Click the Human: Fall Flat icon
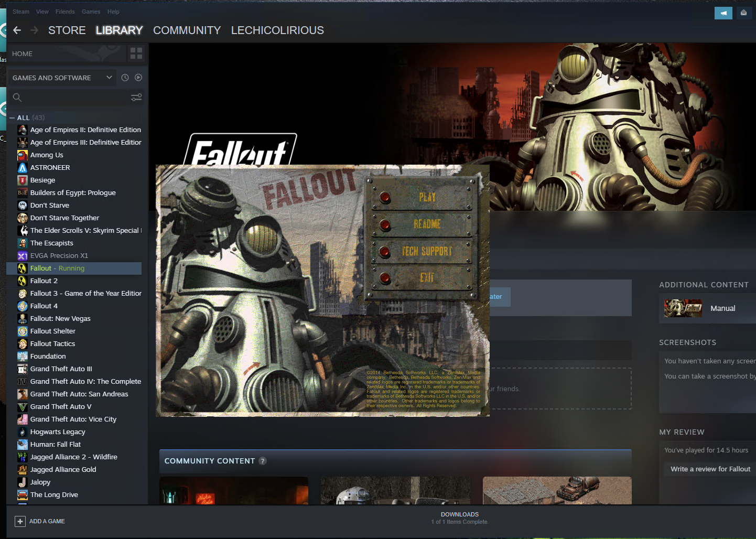 click(23, 445)
